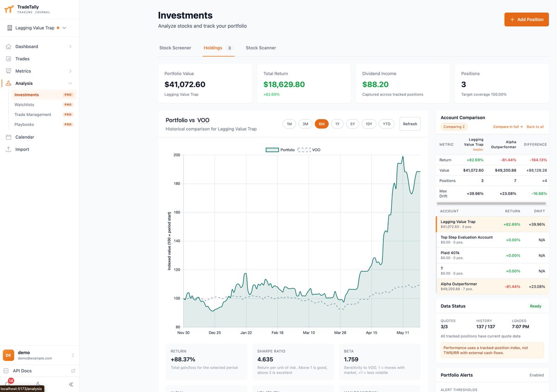Click the Portfolio Value $41,072.60 amount
The image size is (557, 392).
pos(185,84)
